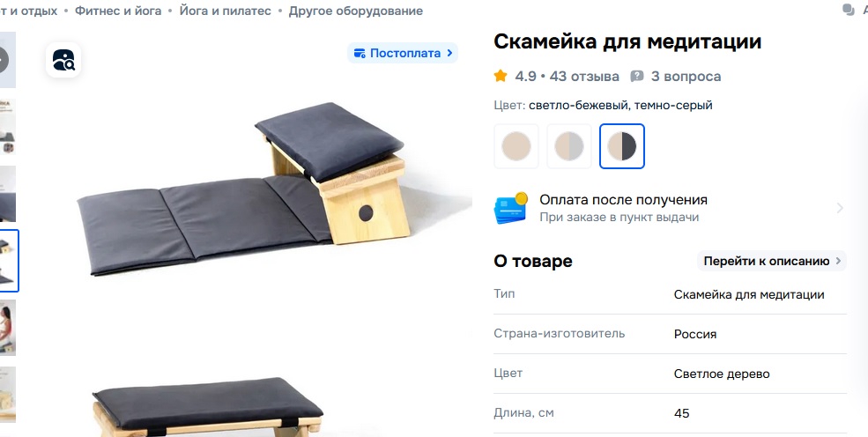Open the visual image search icon
The width and height of the screenshot is (868, 437).
[x=63, y=60]
